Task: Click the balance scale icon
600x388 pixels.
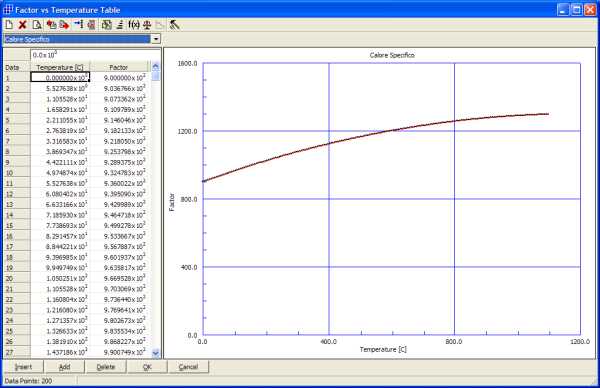Action: (x=147, y=25)
